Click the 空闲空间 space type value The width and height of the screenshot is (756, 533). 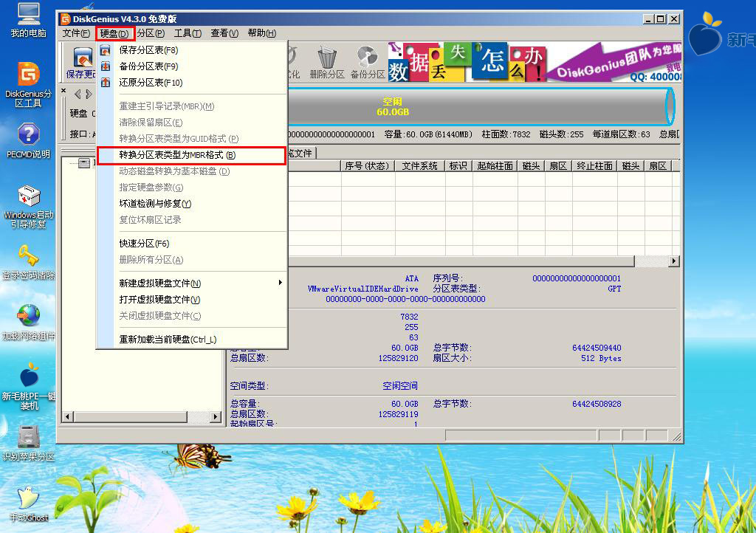399,386
